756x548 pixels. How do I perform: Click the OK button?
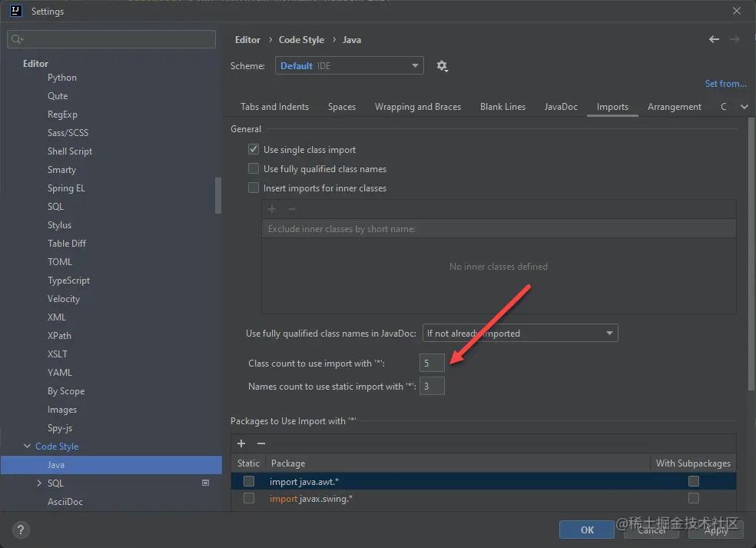click(587, 530)
